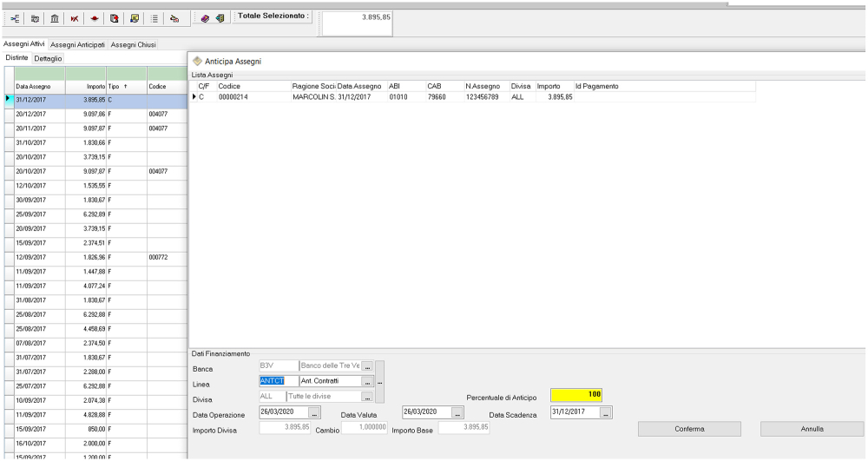
Task: Click the red X delete toolbar icon
Action: tap(75, 18)
